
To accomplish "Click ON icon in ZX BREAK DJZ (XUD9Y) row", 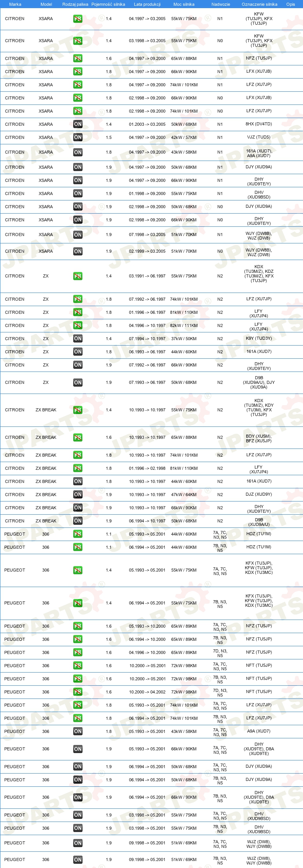I will [78, 495].
